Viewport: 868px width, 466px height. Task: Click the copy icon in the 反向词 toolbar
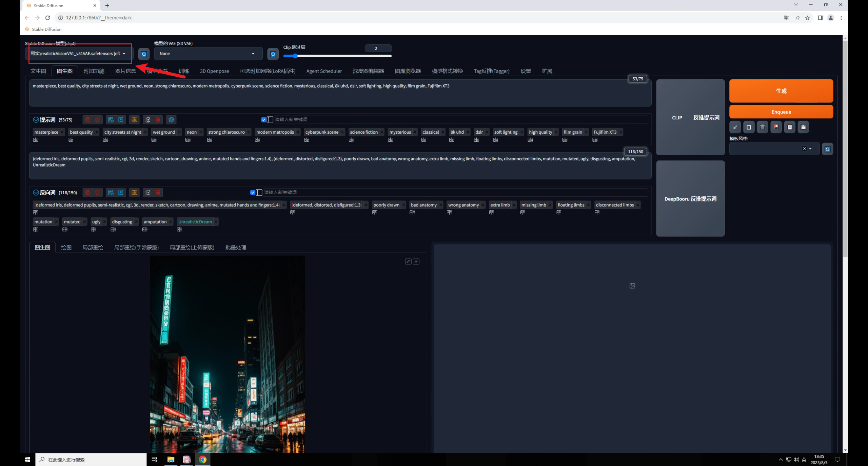148,193
